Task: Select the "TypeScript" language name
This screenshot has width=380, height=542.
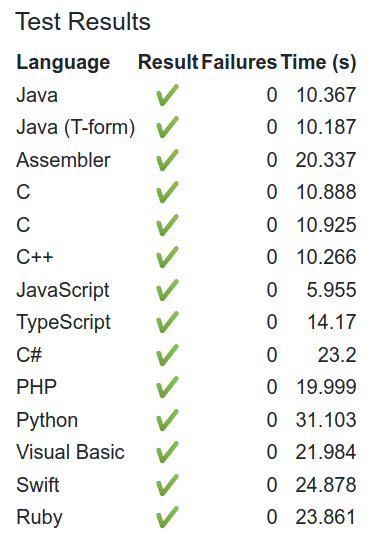Action: click(64, 323)
